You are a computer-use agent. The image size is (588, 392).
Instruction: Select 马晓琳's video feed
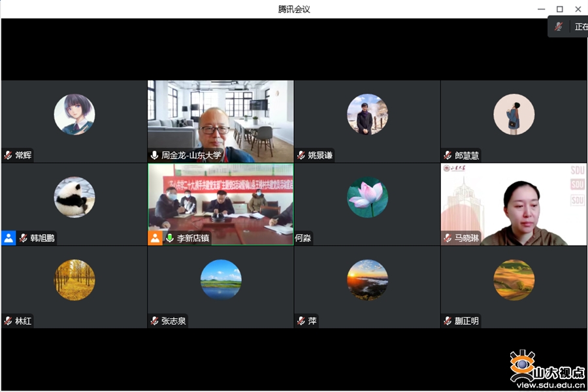pyautogui.click(x=514, y=204)
